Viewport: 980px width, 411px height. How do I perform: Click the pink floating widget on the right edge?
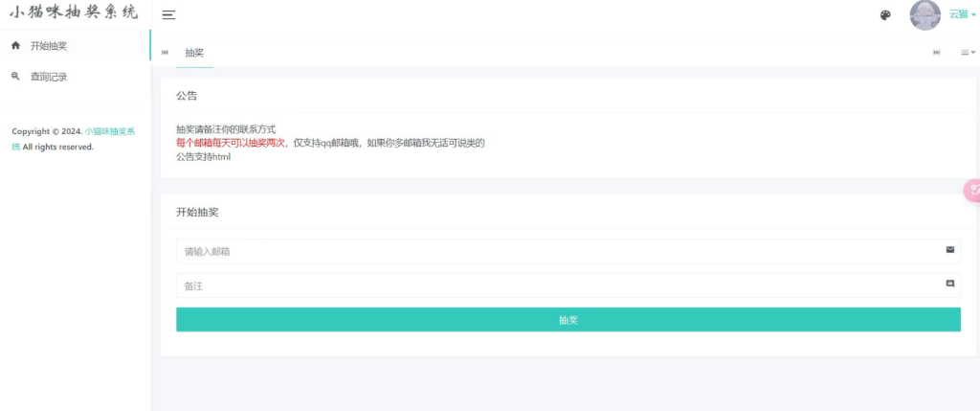click(972, 191)
